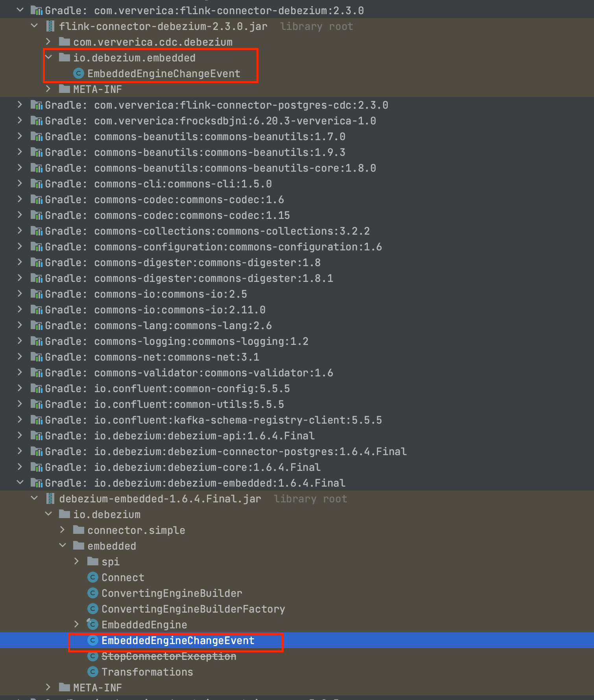Select the deprecated StopConnectorException class name

point(169,656)
